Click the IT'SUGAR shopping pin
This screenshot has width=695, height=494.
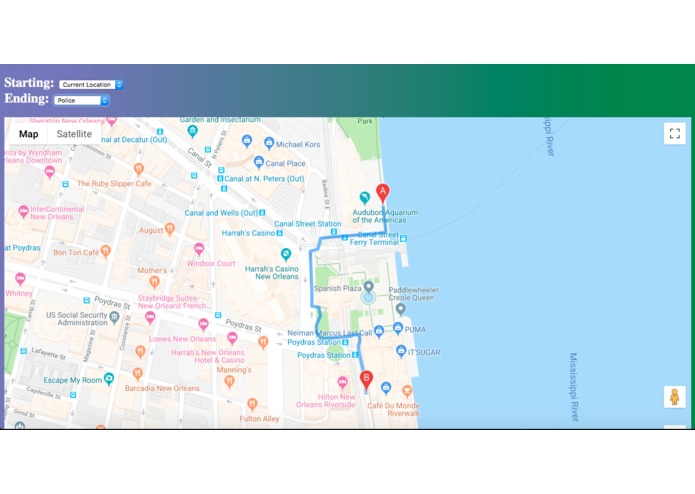401,351
